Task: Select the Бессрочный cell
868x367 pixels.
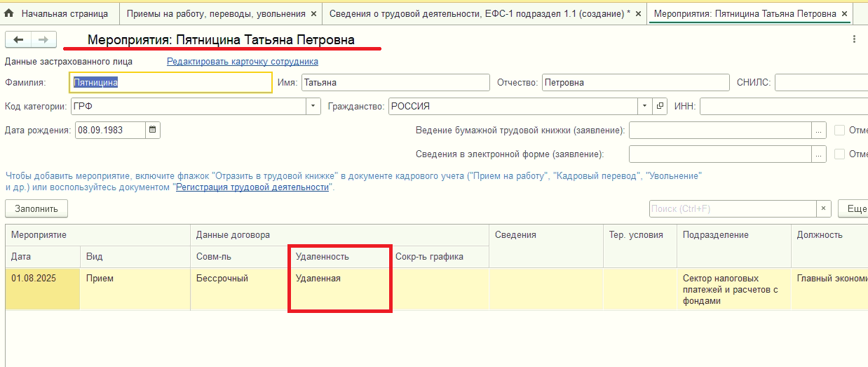Action: 240,289
